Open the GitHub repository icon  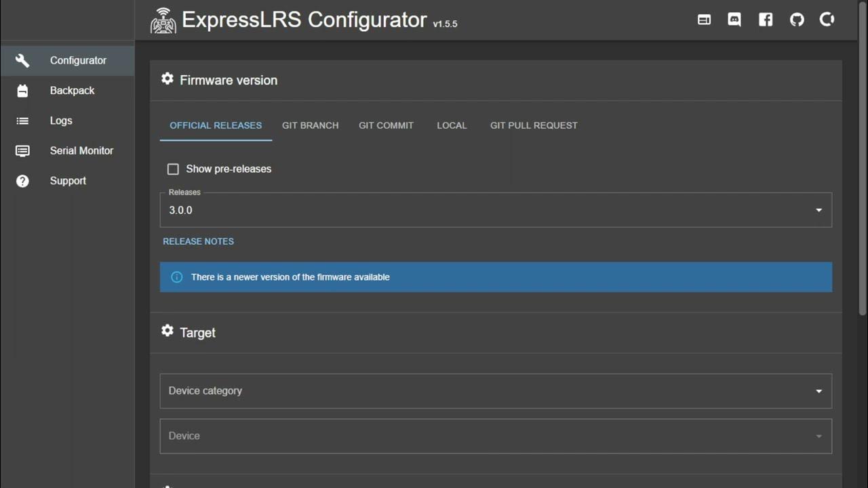tap(797, 20)
